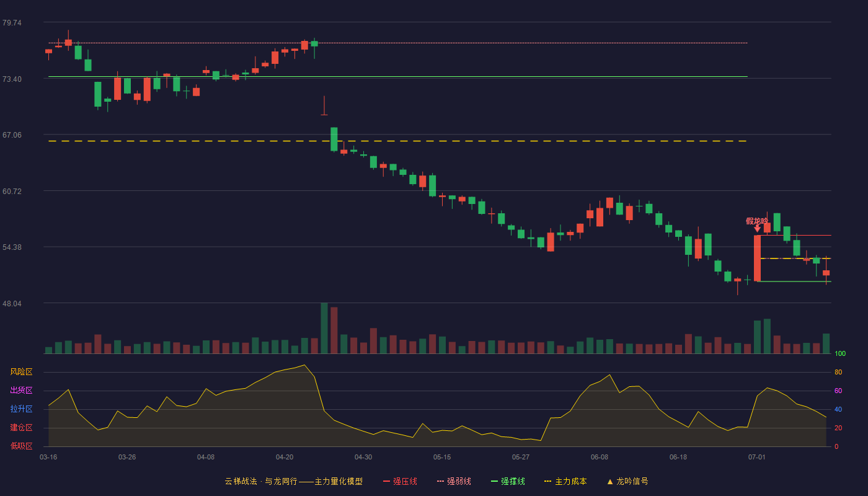Click the blue 40 indicator axis value
The height and width of the screenshot is (496, 868).
click(x=838, y=410)
